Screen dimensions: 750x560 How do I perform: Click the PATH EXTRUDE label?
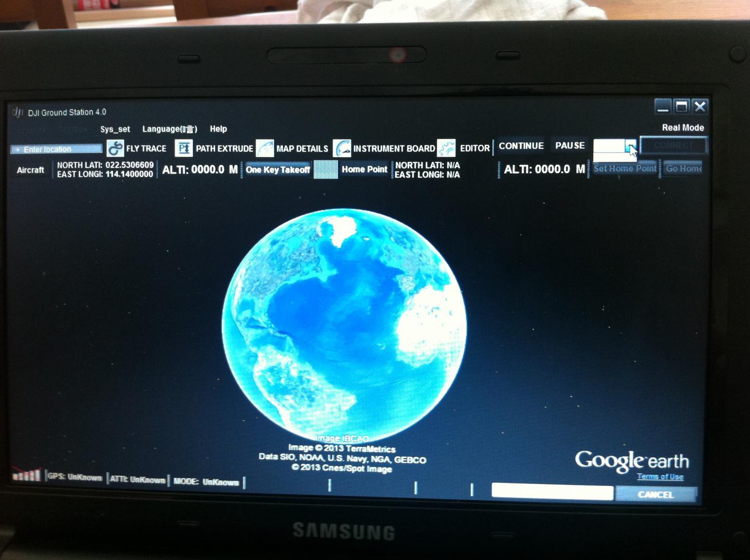coord(224,148)
